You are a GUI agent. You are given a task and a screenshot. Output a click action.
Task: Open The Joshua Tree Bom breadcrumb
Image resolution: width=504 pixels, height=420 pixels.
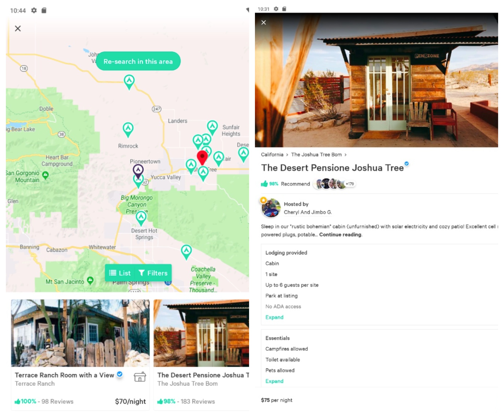316,155
